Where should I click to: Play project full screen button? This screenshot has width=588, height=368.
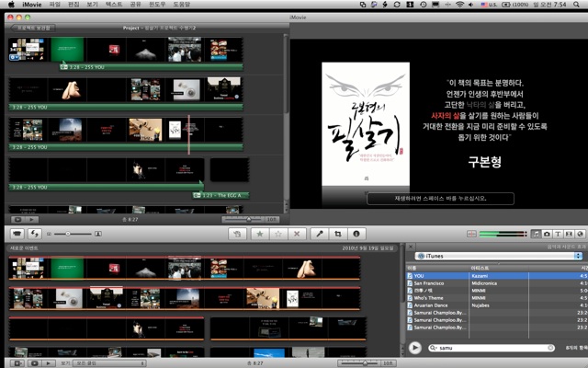[17, 219]
